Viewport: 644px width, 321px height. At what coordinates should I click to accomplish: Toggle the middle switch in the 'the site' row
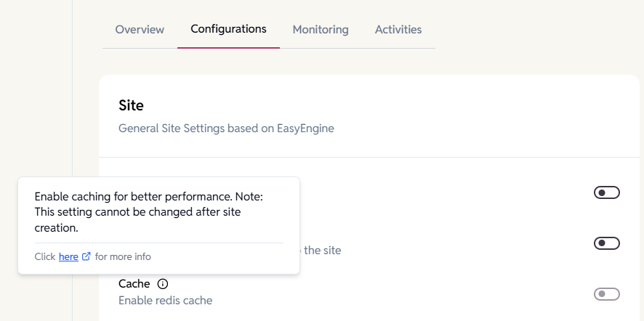tap(606, 243)
